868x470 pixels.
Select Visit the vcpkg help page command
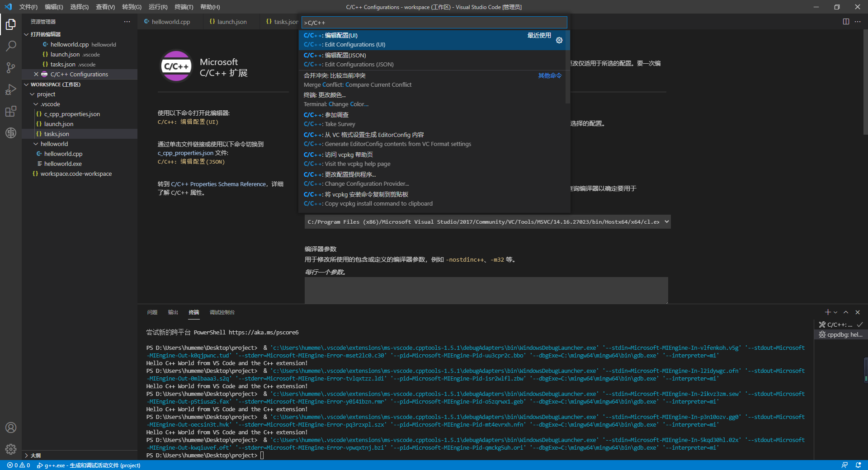pos(434,159)
